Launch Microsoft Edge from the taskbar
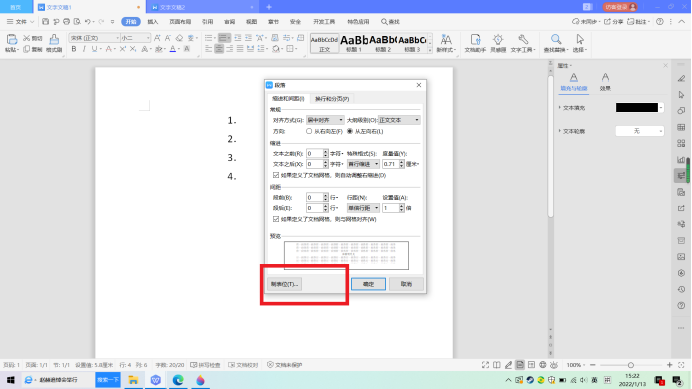Viewport: 692px width, 389px height. click(x=178, y=380)
